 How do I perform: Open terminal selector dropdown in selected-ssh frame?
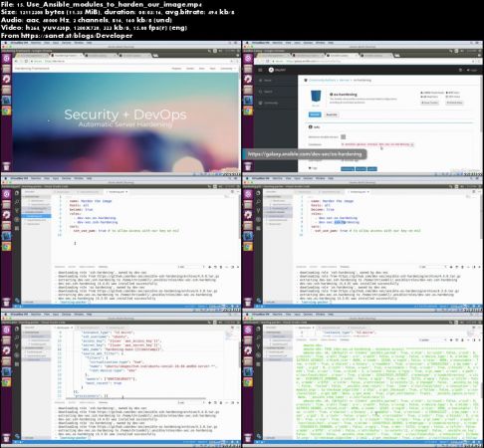[432, 267]
